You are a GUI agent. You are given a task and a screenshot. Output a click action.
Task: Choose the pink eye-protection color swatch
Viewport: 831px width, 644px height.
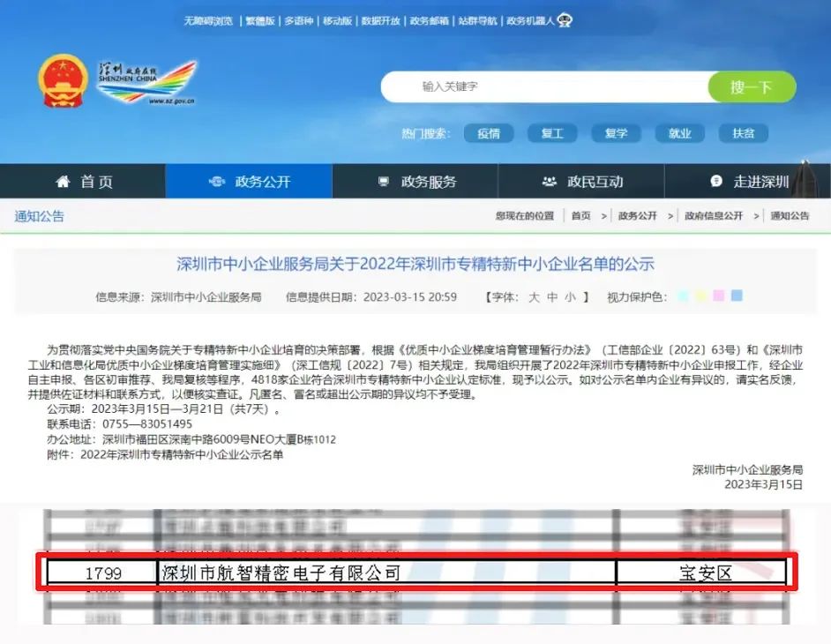pos(719,296)
